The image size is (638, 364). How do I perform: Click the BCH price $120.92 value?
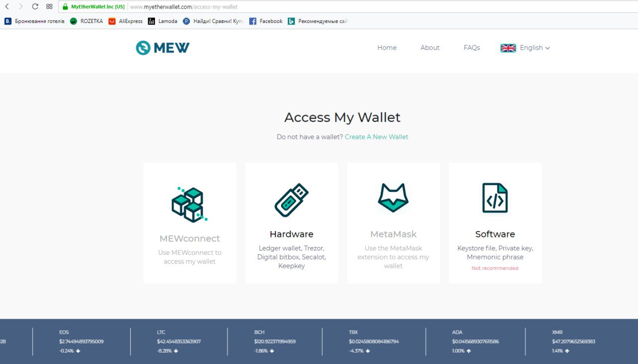pyautogui.click(x=275, y=342)
